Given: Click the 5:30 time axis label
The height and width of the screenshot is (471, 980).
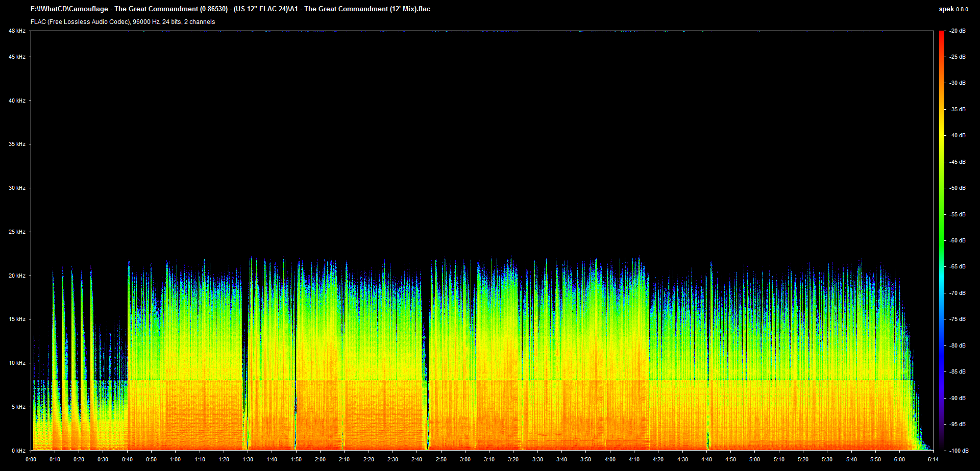Looking at the screenshot, I should 827,459.
